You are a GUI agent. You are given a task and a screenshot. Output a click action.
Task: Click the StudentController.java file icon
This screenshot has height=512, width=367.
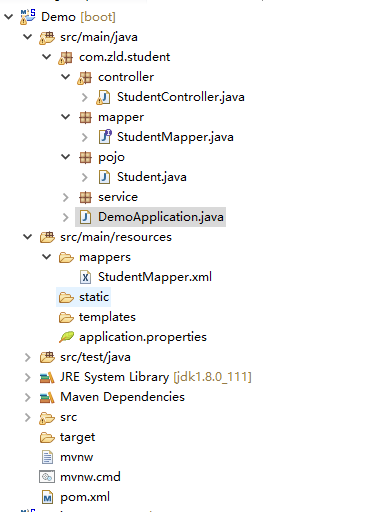point(103,97)
